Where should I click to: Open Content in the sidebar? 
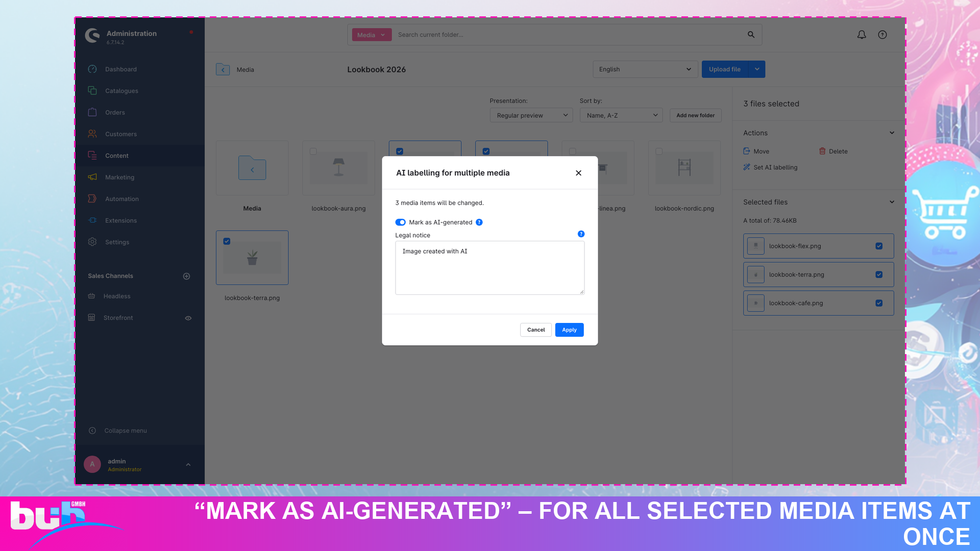click(140, 156)
